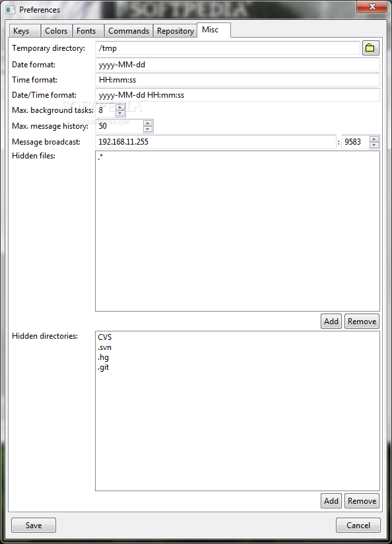The width and height of the screenshot is (392, 544).
Task: Switch to the Colors tab
Action: tap(56, 31)
